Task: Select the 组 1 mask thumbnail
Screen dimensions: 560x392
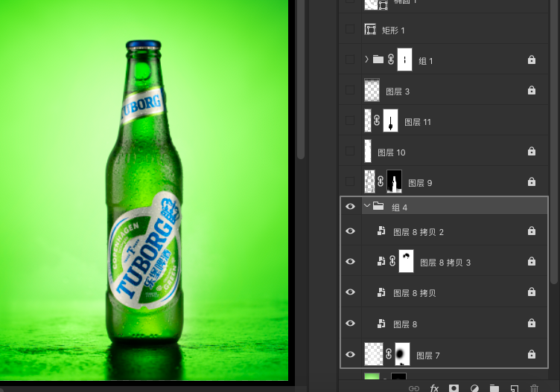Action: pos(404,60)
